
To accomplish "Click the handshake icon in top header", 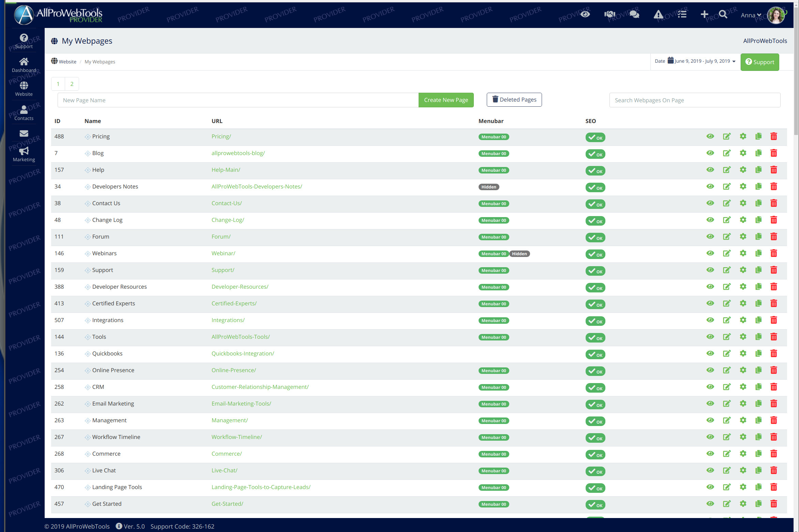I will [610, 14].
